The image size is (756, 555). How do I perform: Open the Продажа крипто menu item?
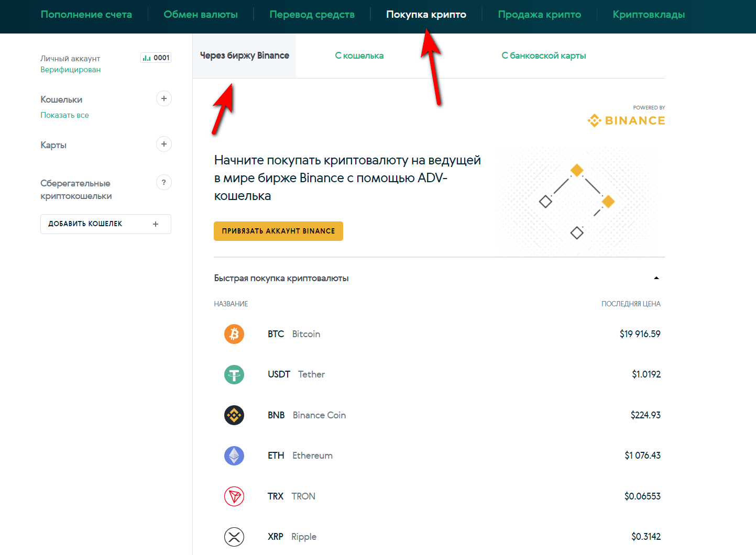coord(539,15)
